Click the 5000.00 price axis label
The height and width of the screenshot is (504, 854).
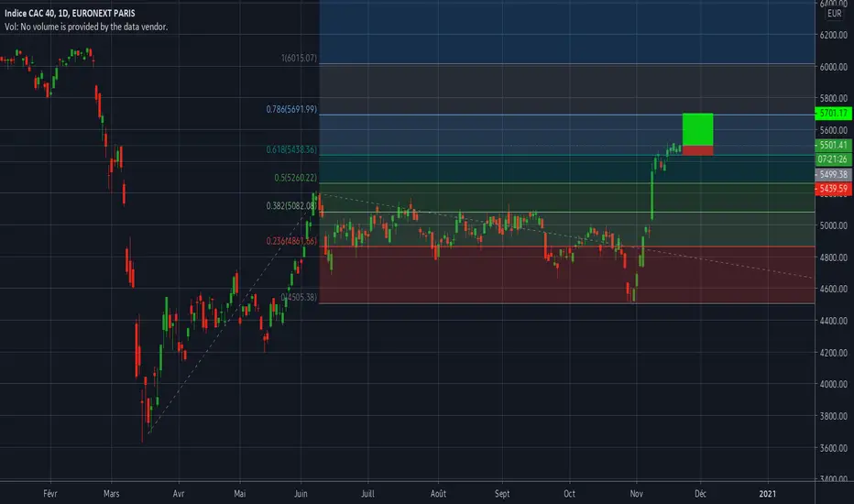(x=833, y=225)
